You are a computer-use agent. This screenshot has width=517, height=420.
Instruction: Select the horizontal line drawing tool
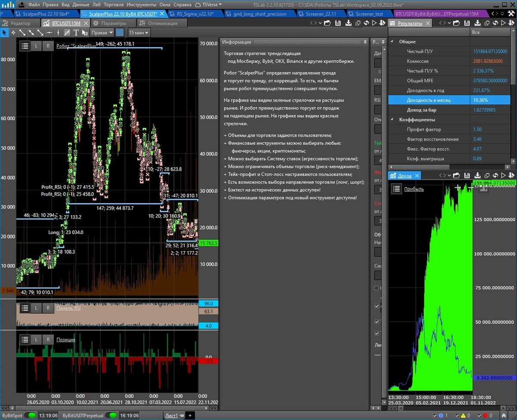pos(49,32)
